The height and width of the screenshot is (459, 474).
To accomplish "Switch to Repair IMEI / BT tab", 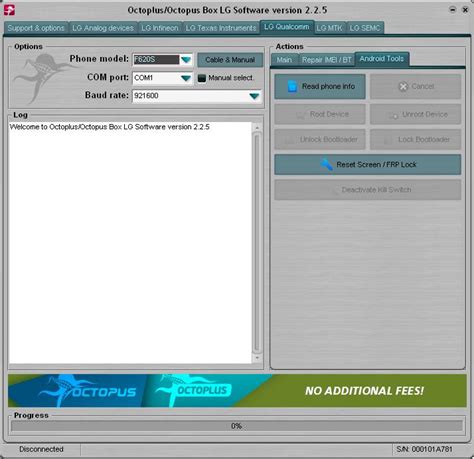I will [x=327, y=60].
